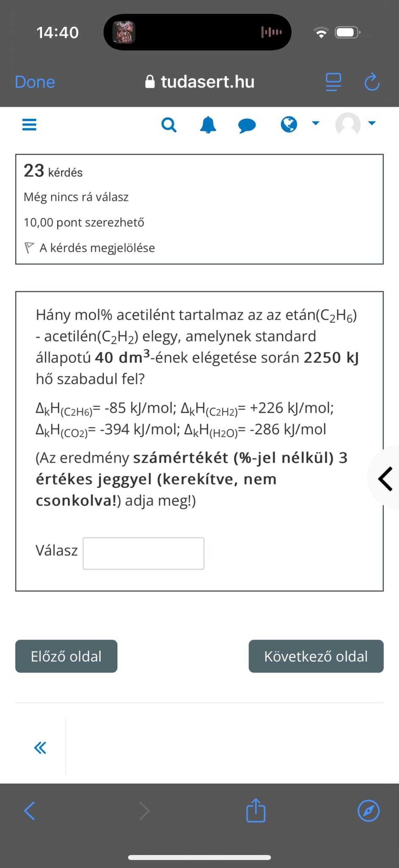The width and height of the screenshot is (399, 868).
Task: Open the hamburger navigation menu
Action: 29,125
